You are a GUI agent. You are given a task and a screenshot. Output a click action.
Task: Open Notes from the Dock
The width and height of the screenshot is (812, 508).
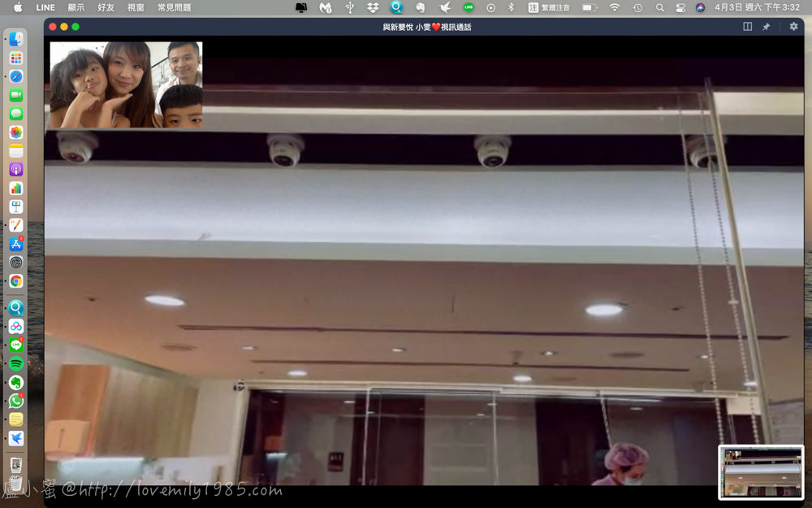click(x=16, y=151)
